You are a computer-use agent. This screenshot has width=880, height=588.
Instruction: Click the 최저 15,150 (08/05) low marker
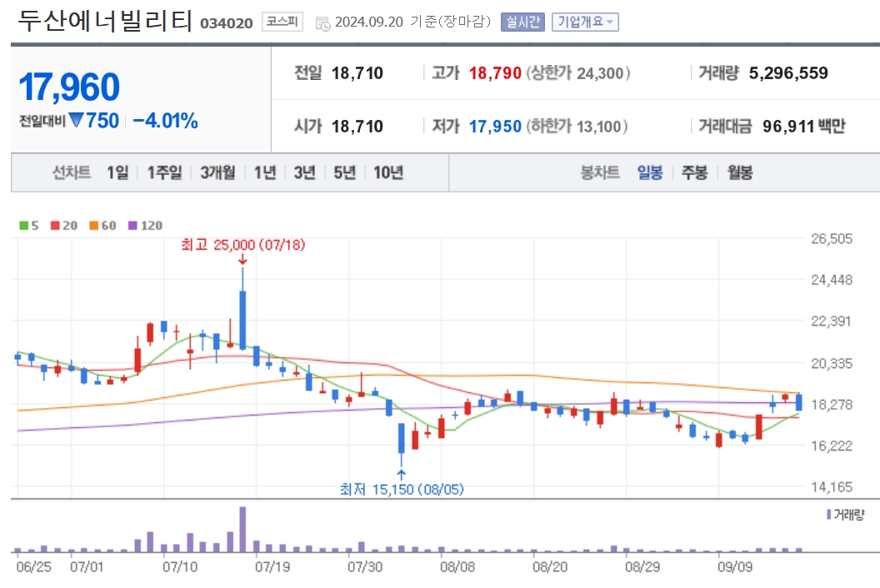[402, 489]
